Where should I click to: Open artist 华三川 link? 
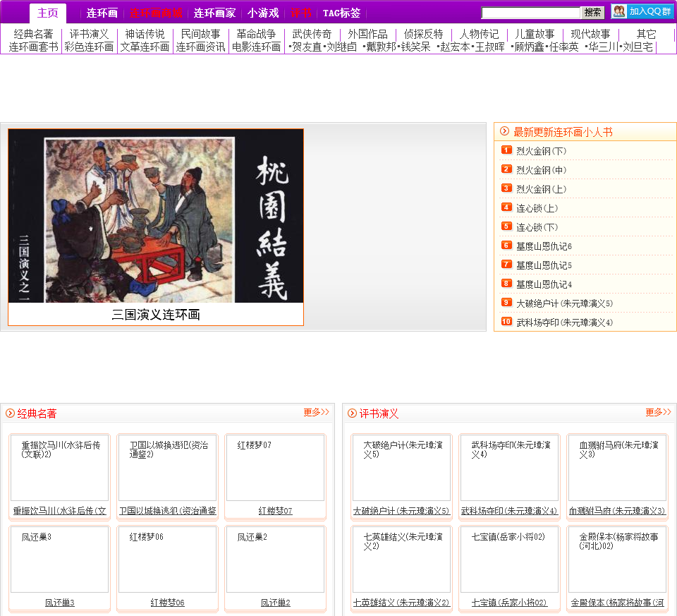point(604,47)
